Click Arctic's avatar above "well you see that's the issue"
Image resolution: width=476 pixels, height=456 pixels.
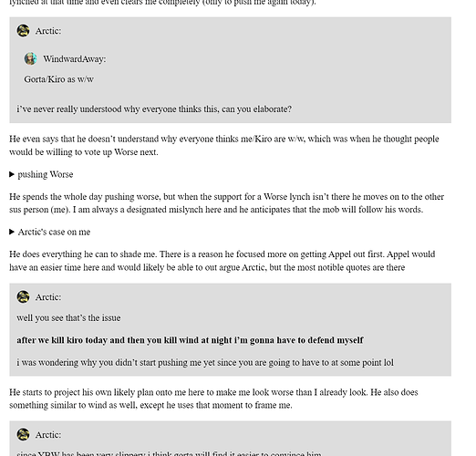[x=23, y=296]
